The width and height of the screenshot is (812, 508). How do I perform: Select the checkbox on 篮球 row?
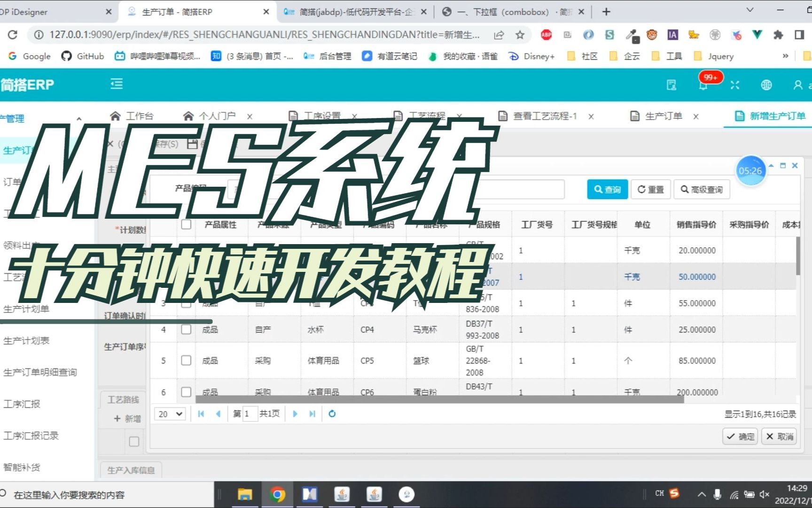point(186,360)
